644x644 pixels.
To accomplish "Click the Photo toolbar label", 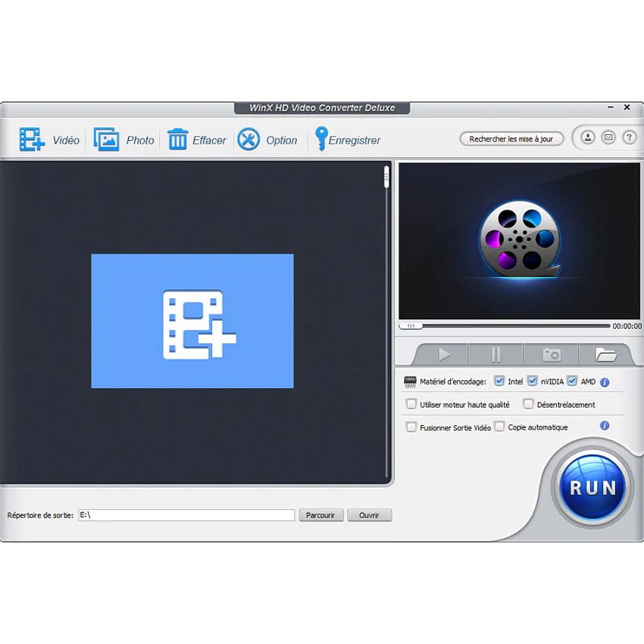I will [140, 140].
